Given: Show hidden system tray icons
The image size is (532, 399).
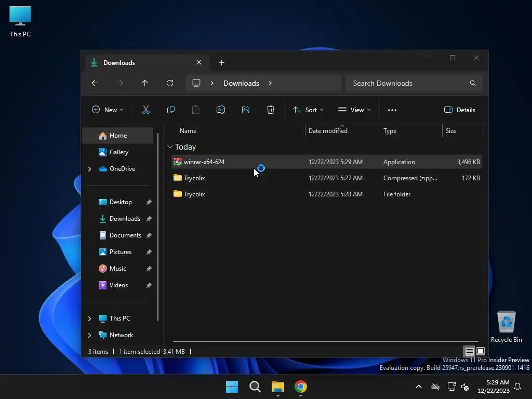Looking at the screenshot, I should pos(419,387).
